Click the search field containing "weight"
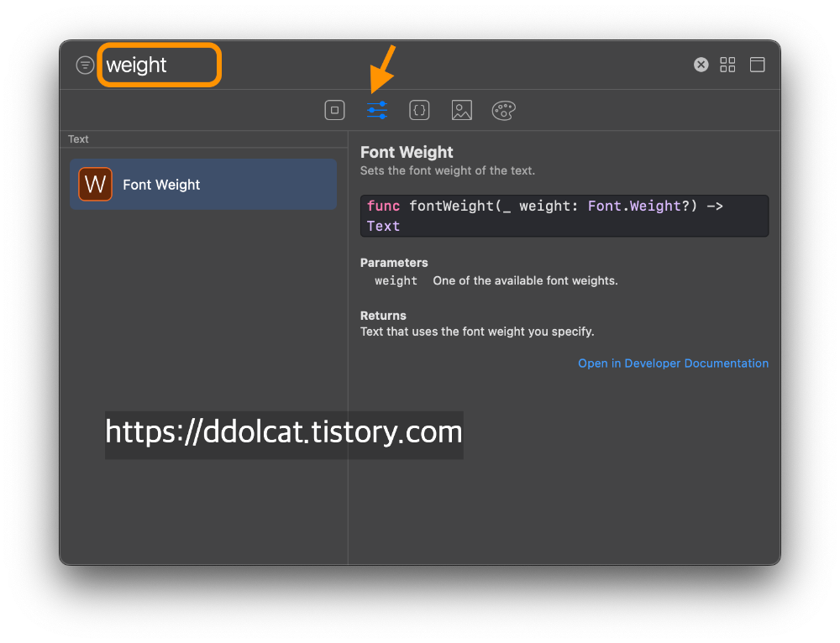840x643 pixels. tap(160, 65)
